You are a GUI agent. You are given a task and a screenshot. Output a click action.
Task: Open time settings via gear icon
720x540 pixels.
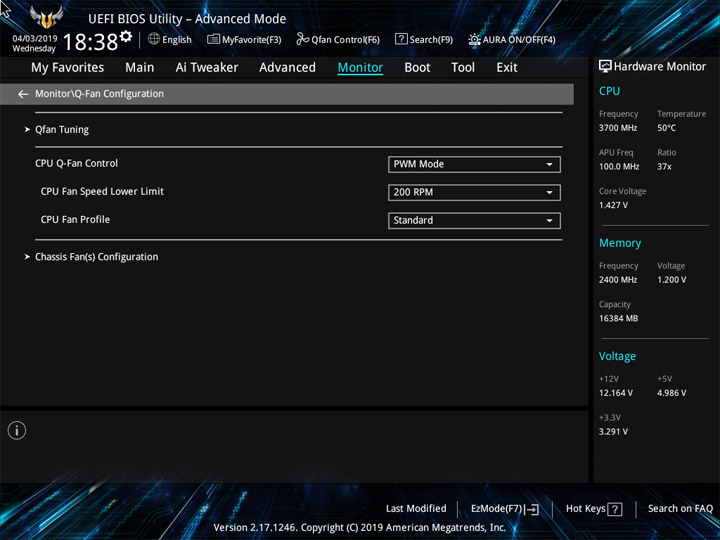click(126, 36)
